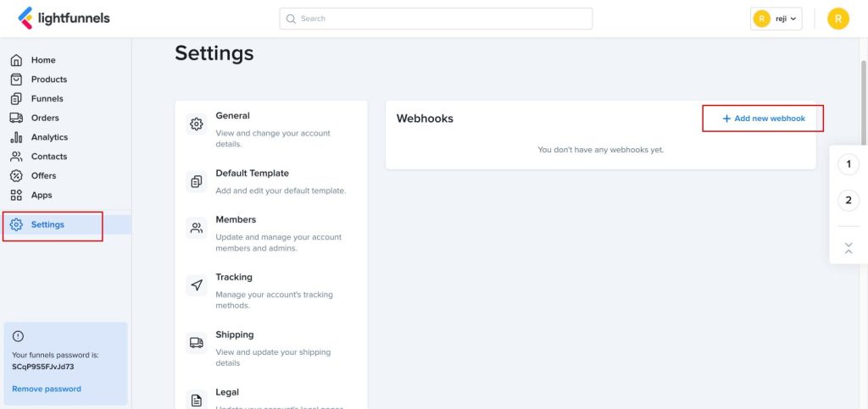Click "View and update your shipping details" text
Image resolution: width=868 pixels, height=409 pixels.
[x=272, y=357]
